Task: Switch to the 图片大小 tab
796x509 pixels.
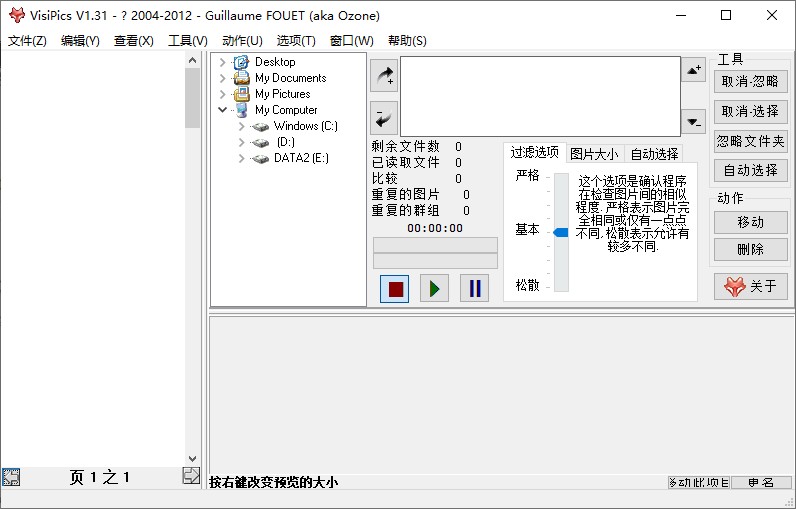Action: (594, 154)
